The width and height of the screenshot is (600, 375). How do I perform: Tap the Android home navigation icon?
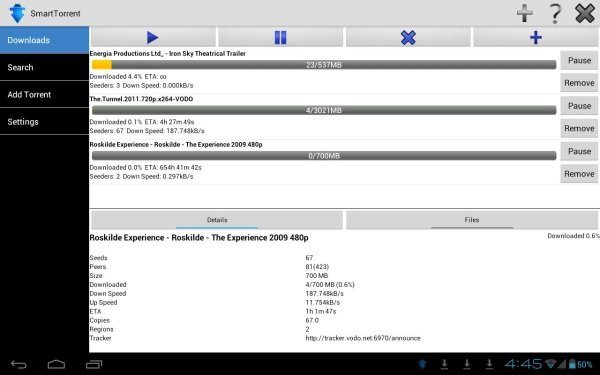(x=56, y=364)
